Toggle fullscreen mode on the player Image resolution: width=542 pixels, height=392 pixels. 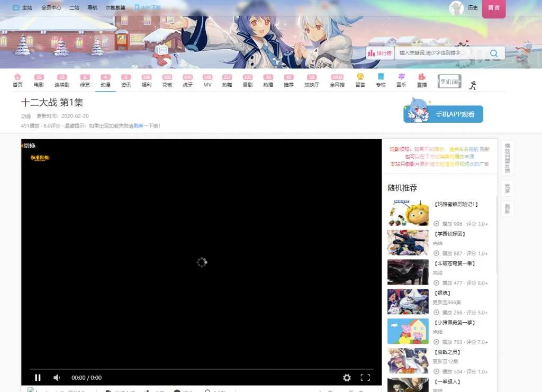tap(365, 377)
